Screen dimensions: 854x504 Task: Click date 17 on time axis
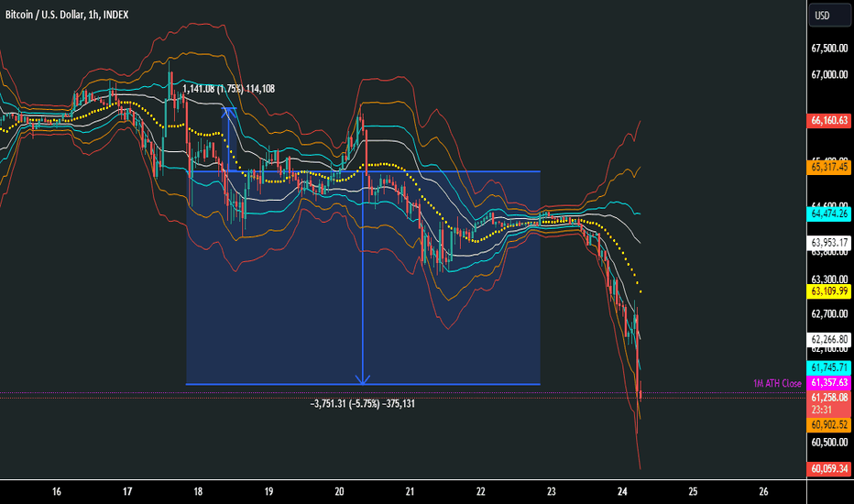(x=127, y=491)
